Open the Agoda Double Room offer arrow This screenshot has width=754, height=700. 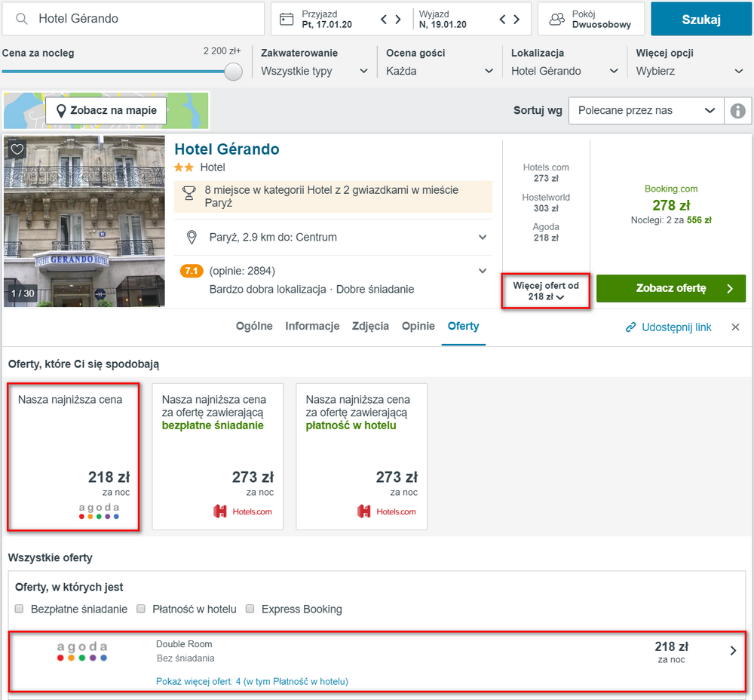(733, 650)
